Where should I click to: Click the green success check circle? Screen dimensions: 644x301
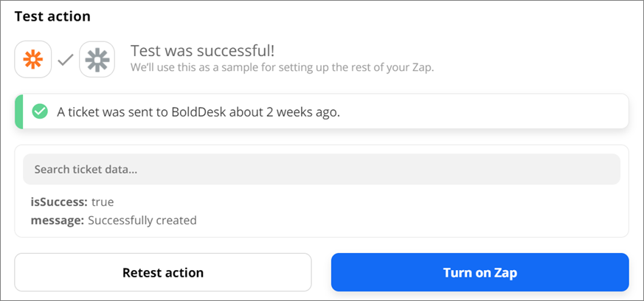pos(40,111)
